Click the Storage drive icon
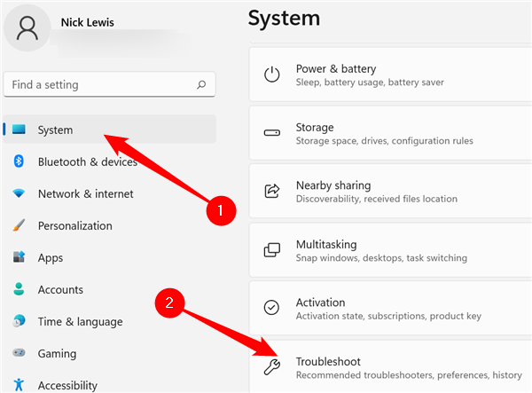 pyautogui.click(x=272, y=133)
